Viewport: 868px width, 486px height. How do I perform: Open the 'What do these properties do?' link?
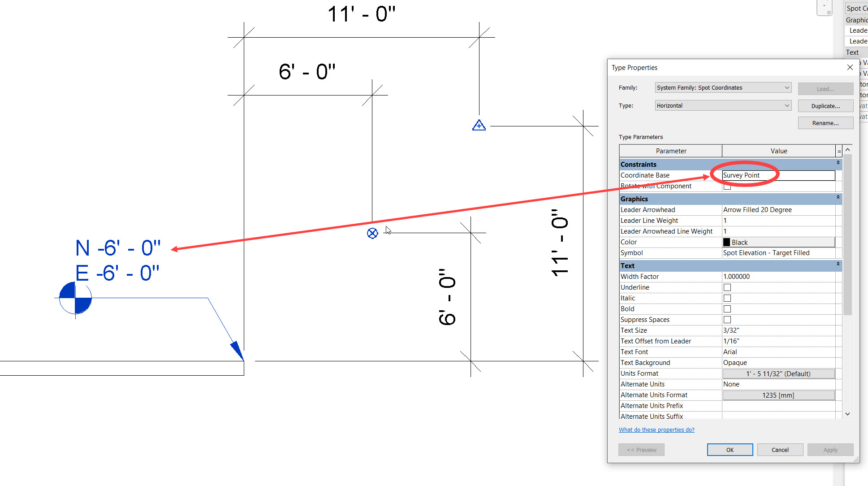click(x=656, y=430)
